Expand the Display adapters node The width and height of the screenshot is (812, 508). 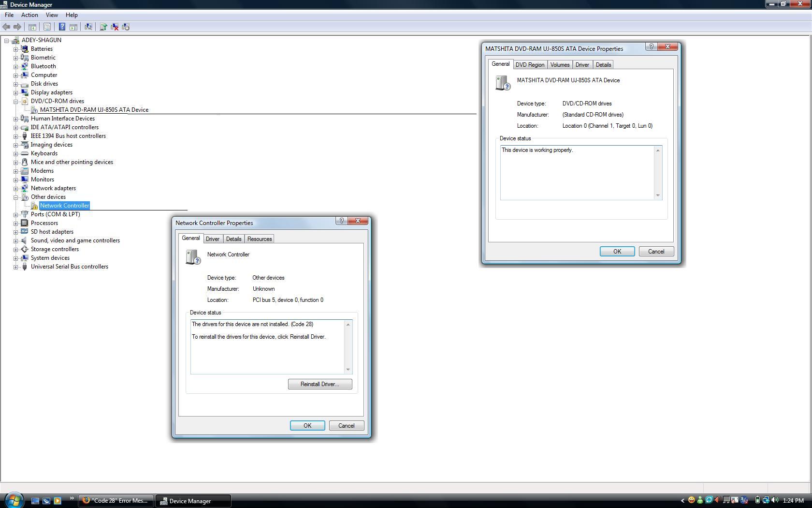[x=16, y=92]
